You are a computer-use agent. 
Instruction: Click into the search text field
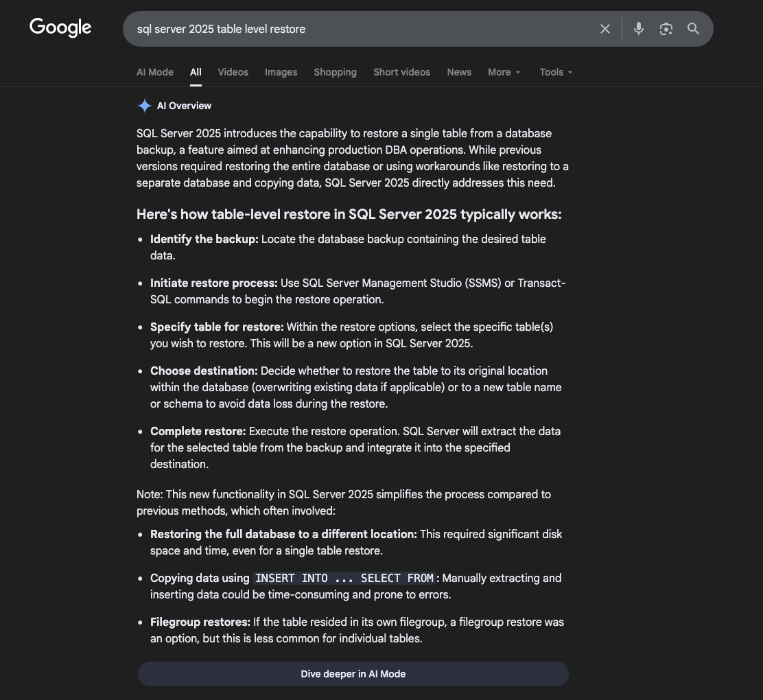click(357, 29)
